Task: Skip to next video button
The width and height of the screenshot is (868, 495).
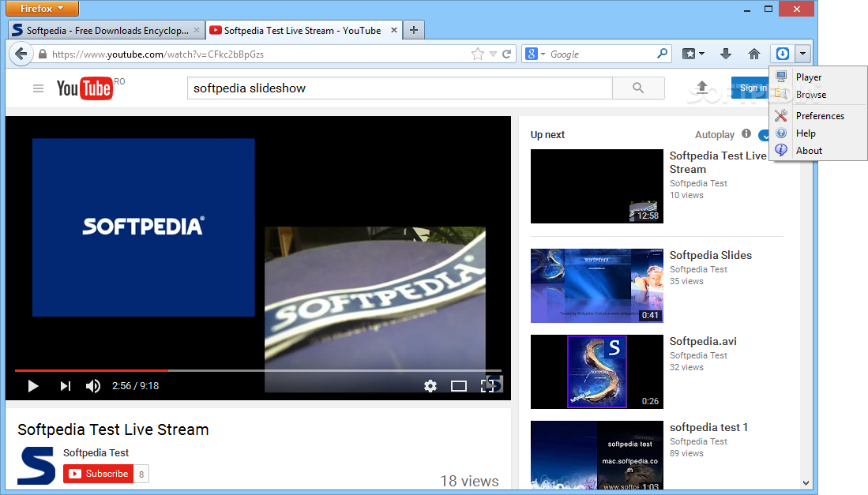Action: (x=66, y=386)
